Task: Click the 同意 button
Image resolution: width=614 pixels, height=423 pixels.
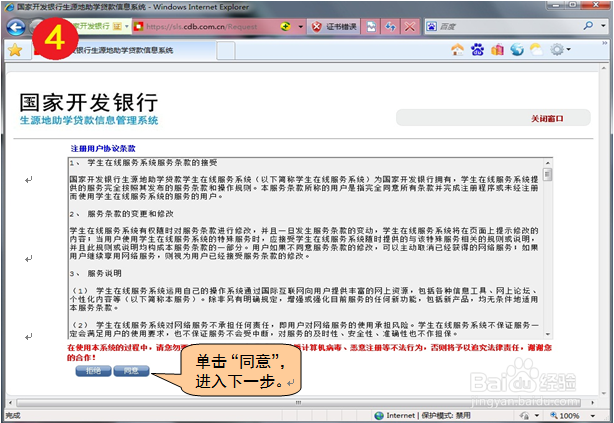Action: point(131,371)
